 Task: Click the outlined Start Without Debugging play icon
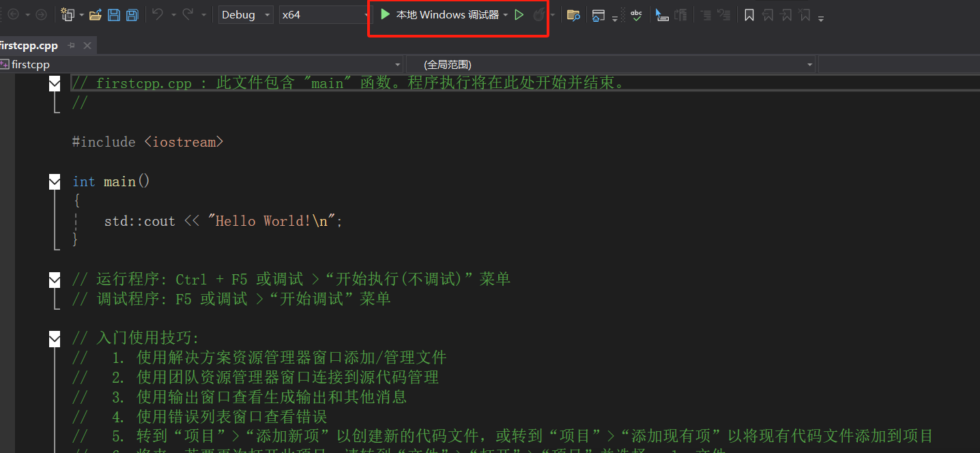pos(519,14)
